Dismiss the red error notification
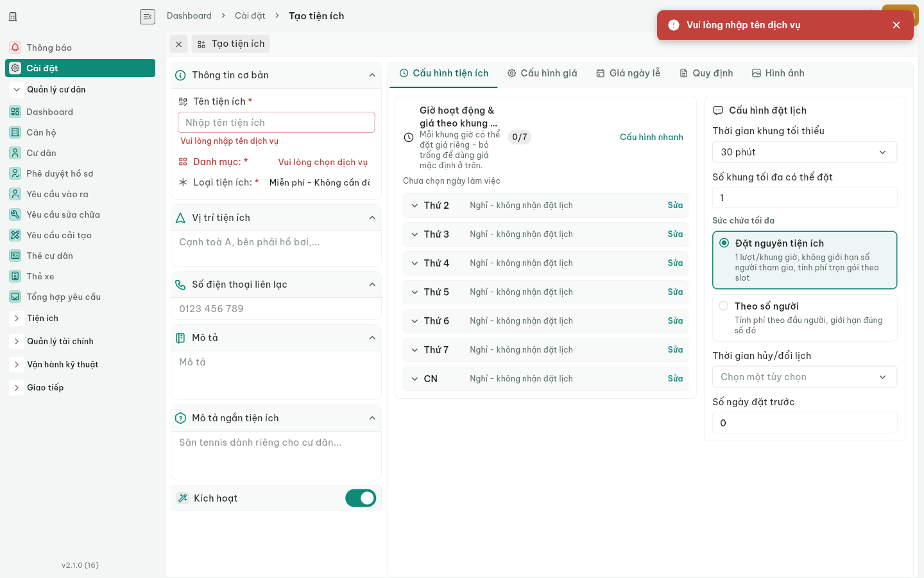Viewport: 924px width, 578px height. pos(896,25)
